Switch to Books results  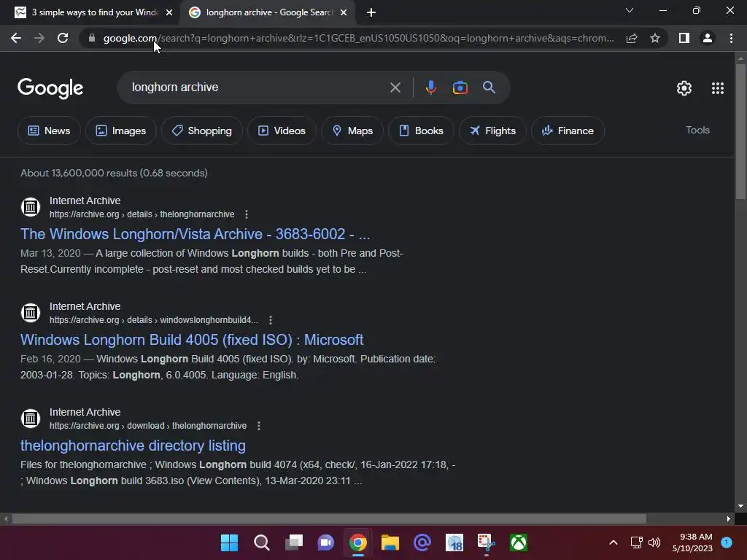tap(421, 131)
